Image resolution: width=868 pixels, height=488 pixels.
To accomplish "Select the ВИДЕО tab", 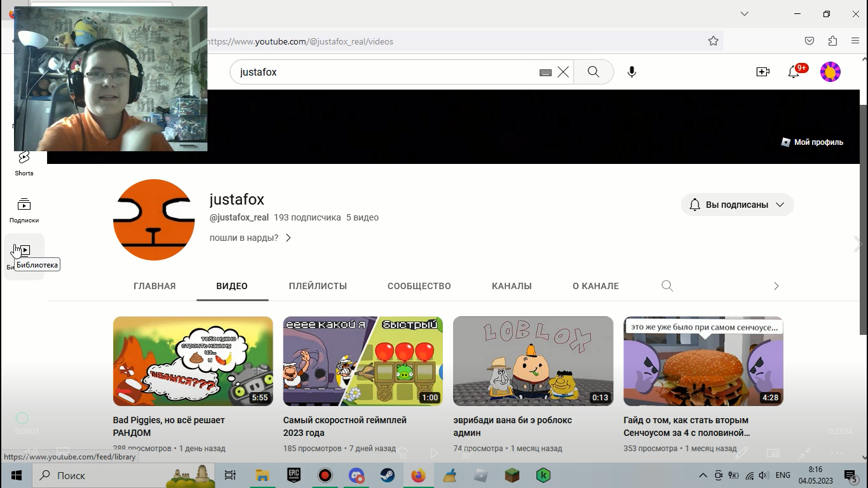I will (x=232, y=286).
